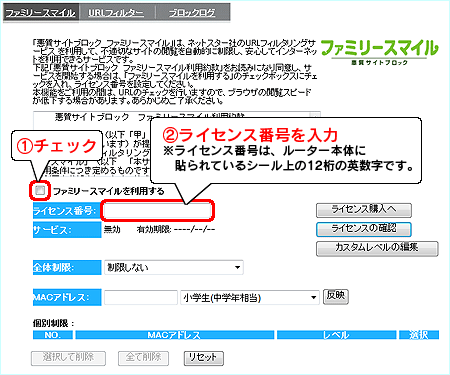Click the 全て削除 button

(x=143, y=358)
